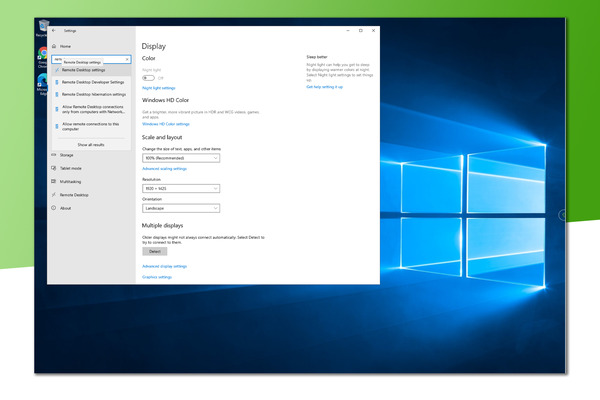The width and height of the screenshot is (600, 400).
Task: Open the About page in the sidebar
Action: pos(65,208)
